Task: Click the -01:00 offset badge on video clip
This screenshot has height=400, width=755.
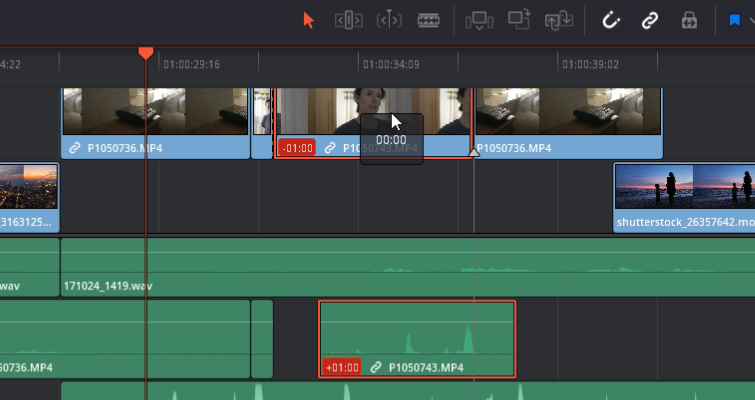Action: click(297, 148)
